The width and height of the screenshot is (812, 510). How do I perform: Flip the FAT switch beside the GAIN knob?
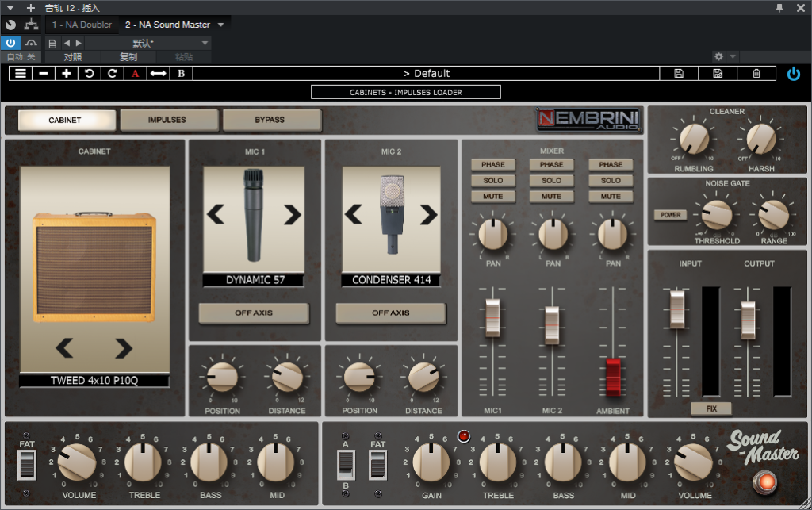coord(377,465)
